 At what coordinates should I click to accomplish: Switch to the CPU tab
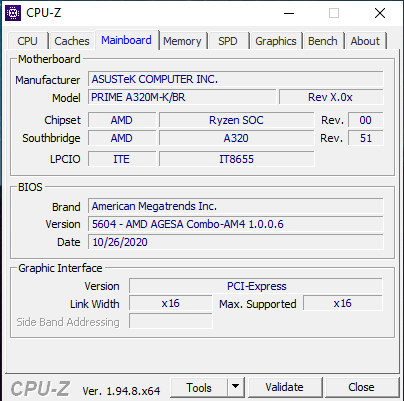pos(27,41)
